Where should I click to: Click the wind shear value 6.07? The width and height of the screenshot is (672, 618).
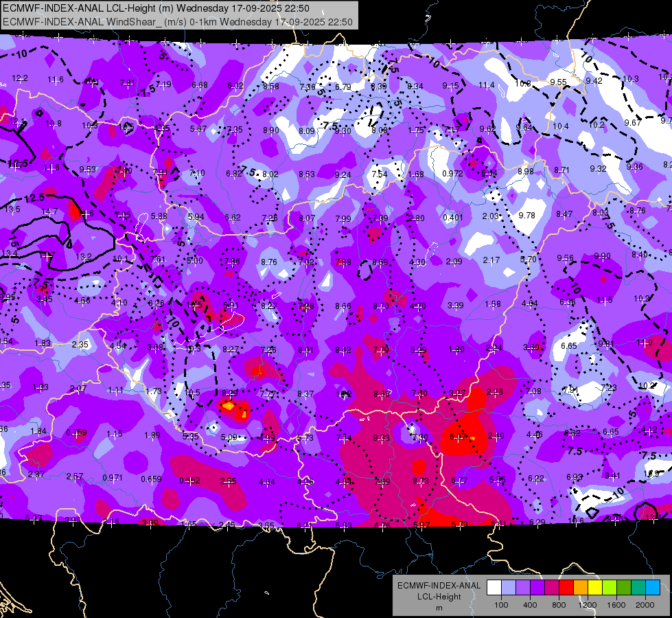458,436
